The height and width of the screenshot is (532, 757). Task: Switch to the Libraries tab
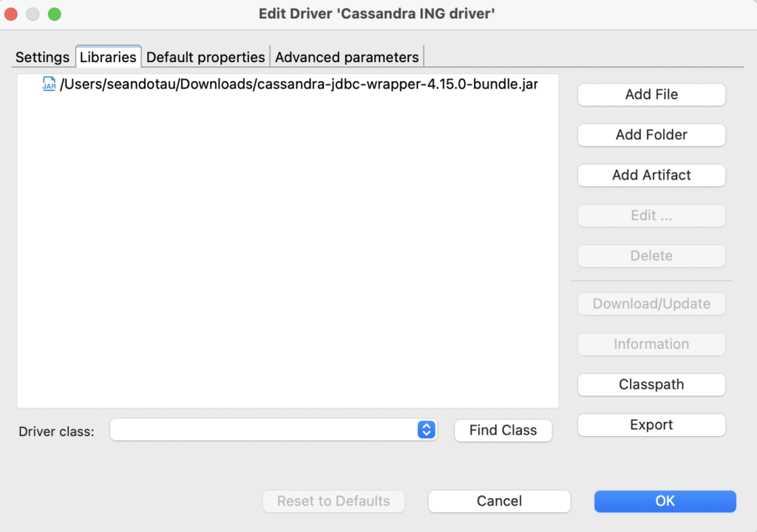(108, 57)
